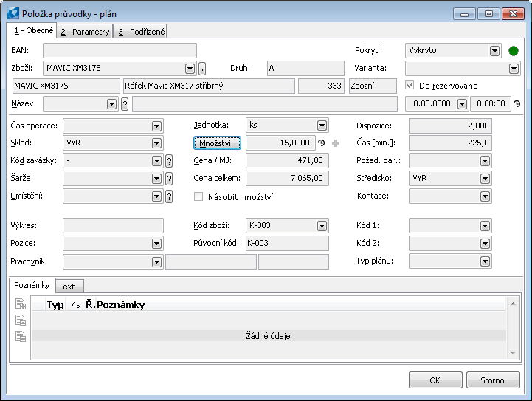Confirm the dialog with OK
Image resolution: width=532 pixels, height=401 pixels.
435,380
